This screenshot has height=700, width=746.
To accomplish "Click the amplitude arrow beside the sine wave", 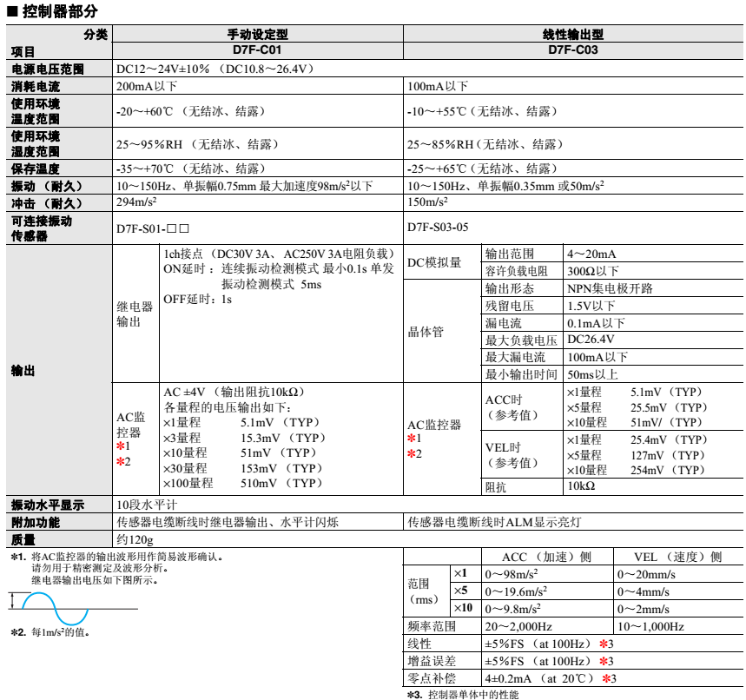I will tap(10, 601).
